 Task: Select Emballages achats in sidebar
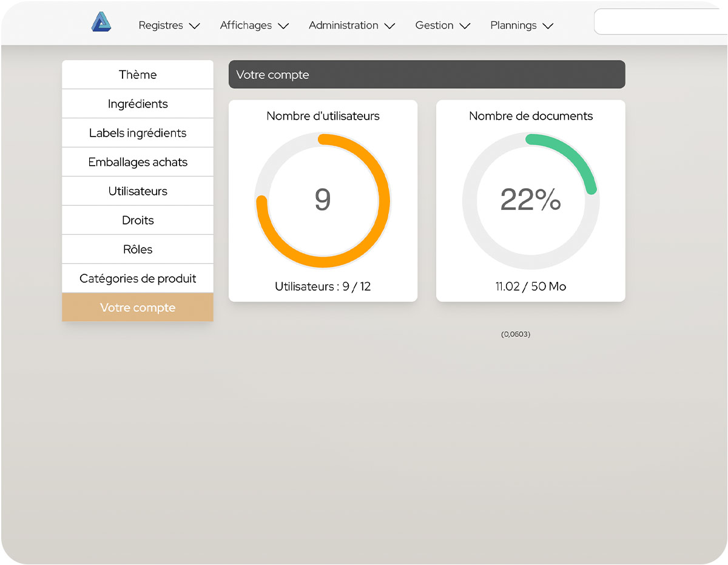coord(138,162)
